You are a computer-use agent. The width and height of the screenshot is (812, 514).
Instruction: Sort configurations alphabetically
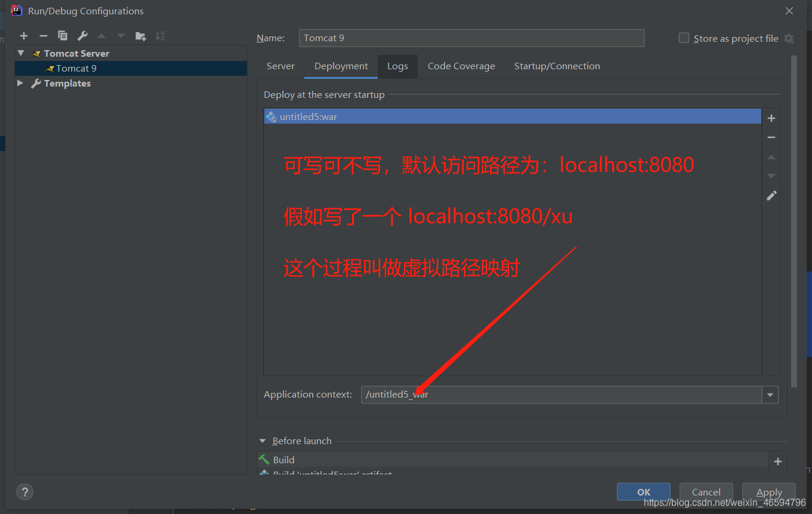(x=160, y=36)
